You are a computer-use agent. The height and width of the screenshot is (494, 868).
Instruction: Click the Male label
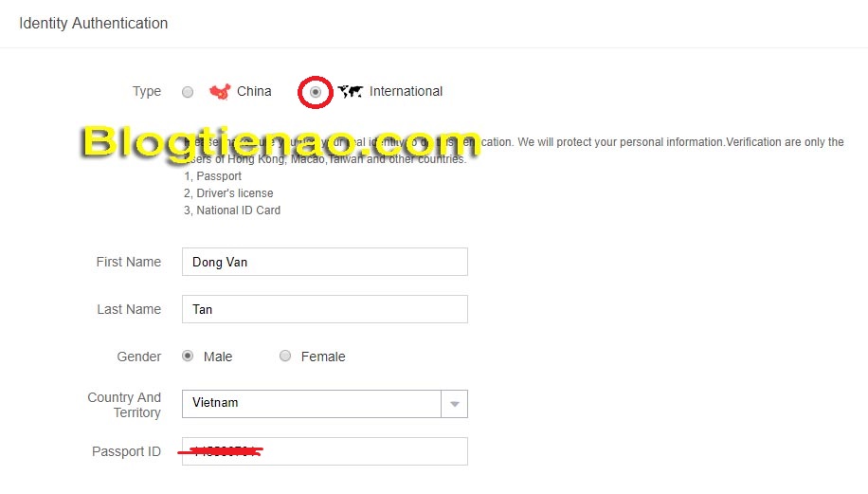[218, 357]
